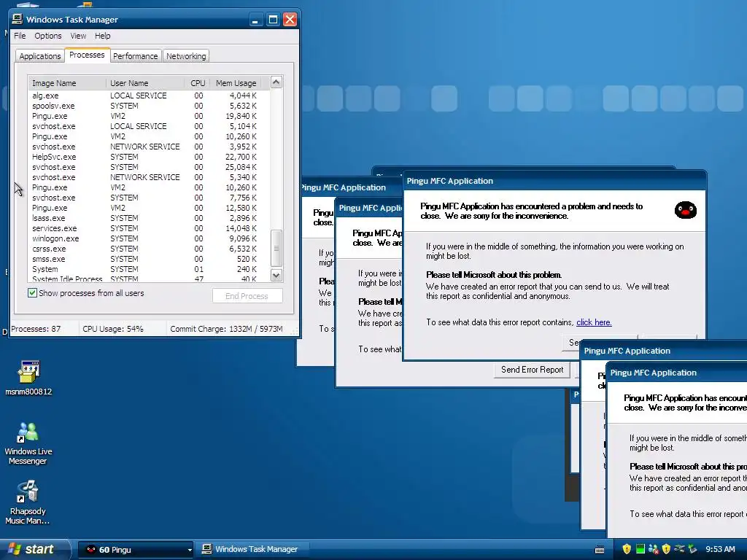Switch to the Applications tab

click(40, 55)
